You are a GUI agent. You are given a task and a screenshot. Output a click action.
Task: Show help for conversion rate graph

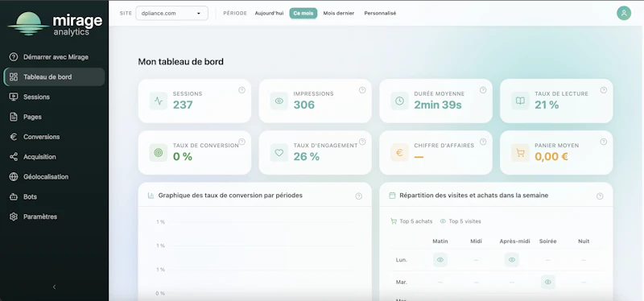pyautogui.click(x=358, y=196)
